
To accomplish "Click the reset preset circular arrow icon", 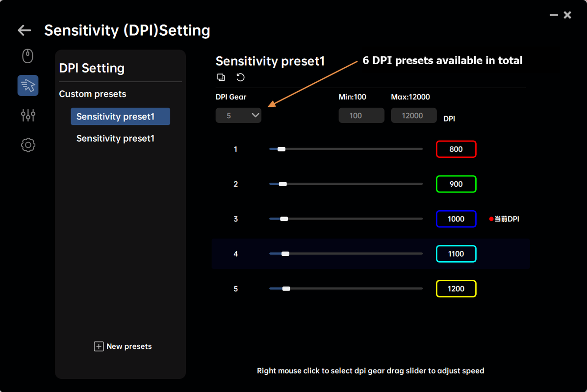I will 240,77.
